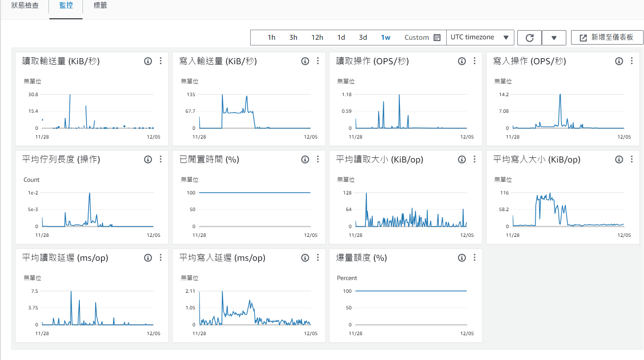The height and width of the screenshot is (360, 644).
Task: Open three-dot menu for 平均讀取延遲 chart
Action: (x=161, y=258)
